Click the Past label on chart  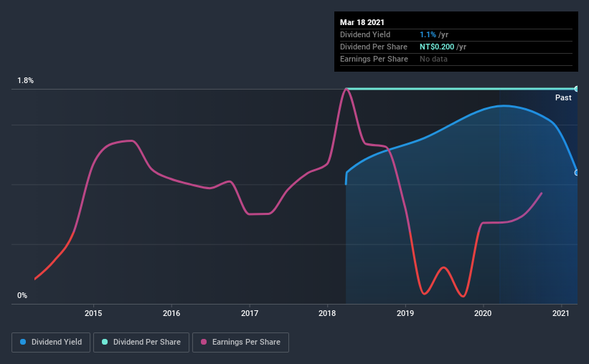point(563,97)
